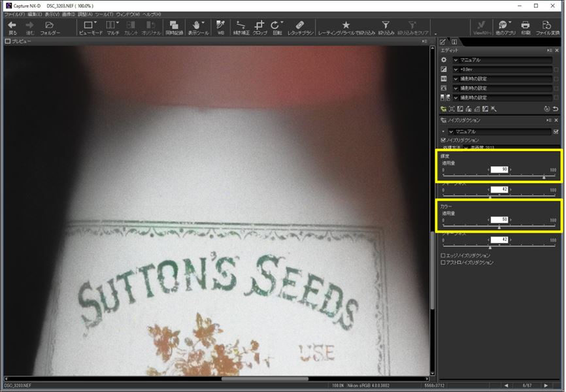Click the white balance icon in Edit panel

(x=444, y=78)
